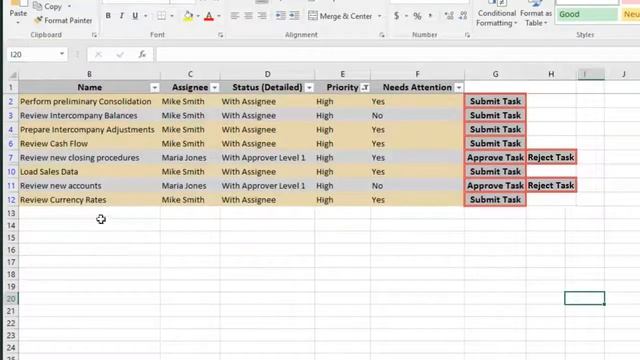
Task: Select 'Maria Jones' cell in row 11
Action: (190, 186)
